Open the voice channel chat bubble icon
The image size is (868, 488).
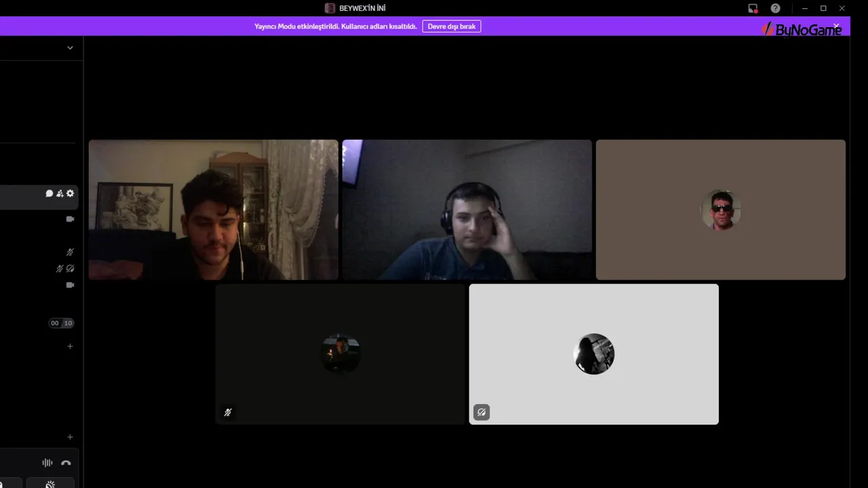[x=50, y=194]
